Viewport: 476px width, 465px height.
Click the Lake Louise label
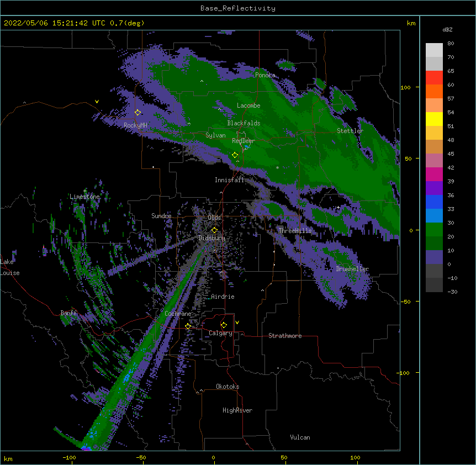tap(10, 267)
